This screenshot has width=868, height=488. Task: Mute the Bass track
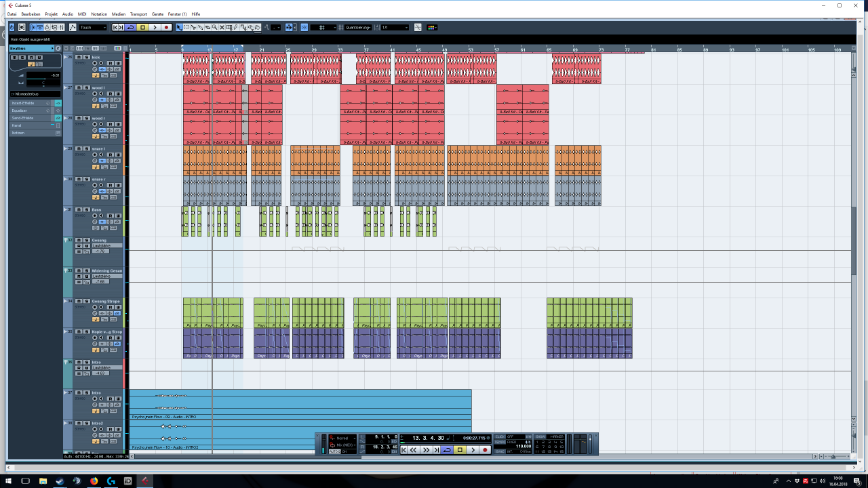79,209
